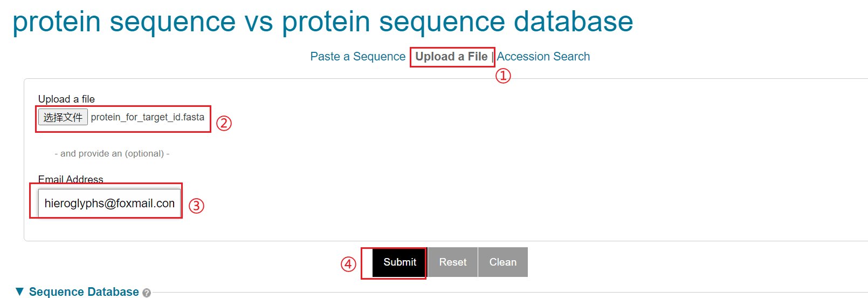
Task: Click the Clean button
Action: tap(503, 262)
